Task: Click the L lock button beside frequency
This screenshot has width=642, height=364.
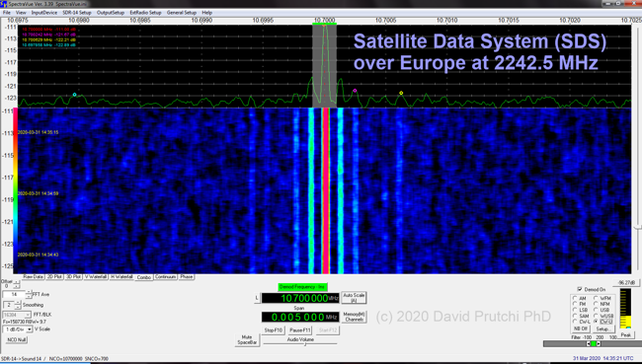Action: pos(257,298)
